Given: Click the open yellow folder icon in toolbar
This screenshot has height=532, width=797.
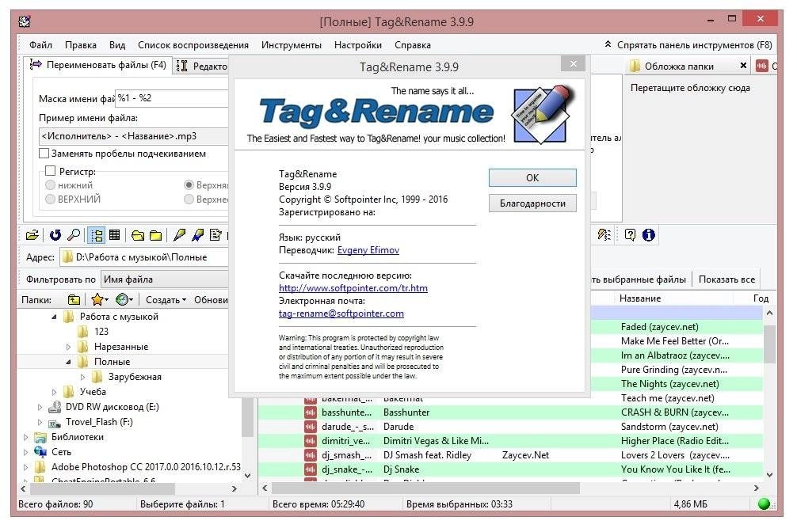Looking at the screenshot, I should click(137, 235).
